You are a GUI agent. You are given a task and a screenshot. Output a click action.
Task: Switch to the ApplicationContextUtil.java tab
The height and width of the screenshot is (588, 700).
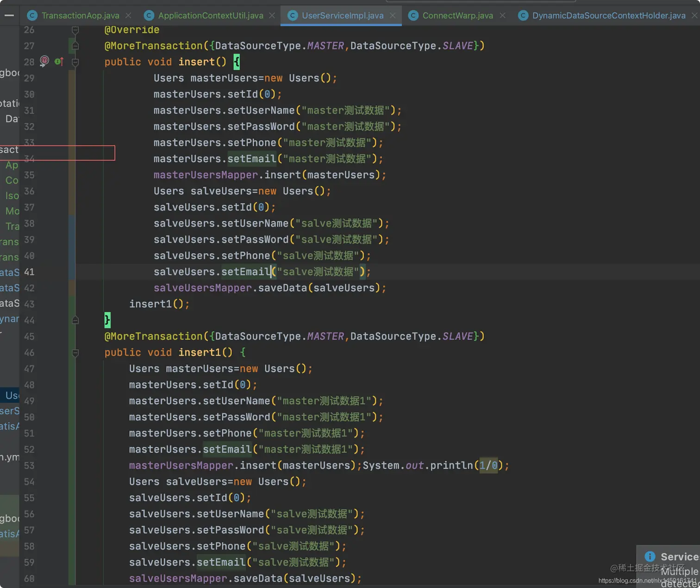tap(211, 15)
